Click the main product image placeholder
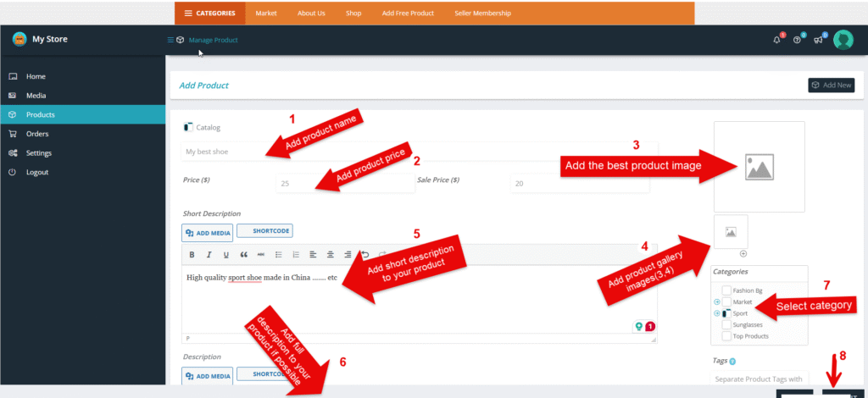Image resolution: width=868 pixels, height=398 pixels. coord(759,167)
